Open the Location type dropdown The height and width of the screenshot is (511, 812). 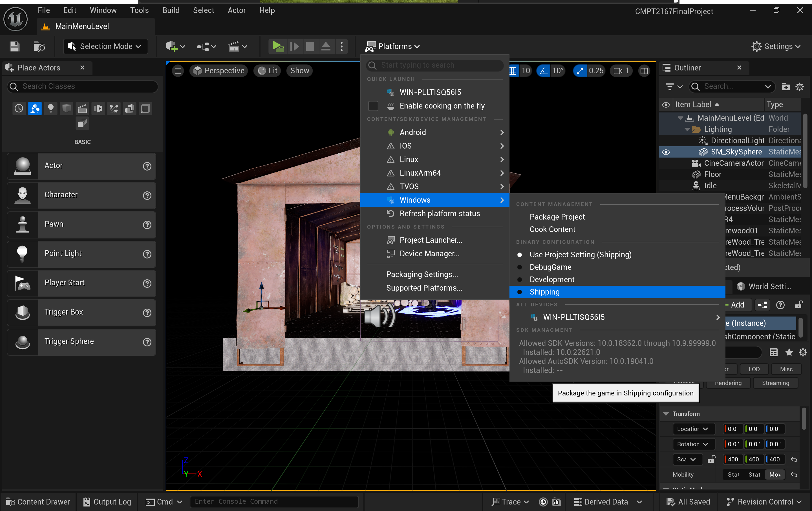[693, 429]
